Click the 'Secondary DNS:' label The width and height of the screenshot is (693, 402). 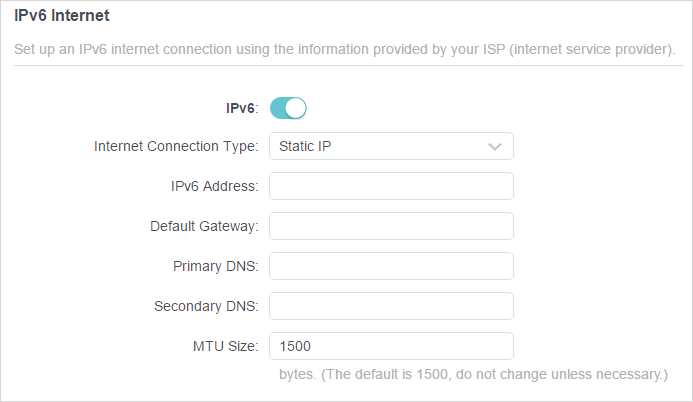point(206,306)
